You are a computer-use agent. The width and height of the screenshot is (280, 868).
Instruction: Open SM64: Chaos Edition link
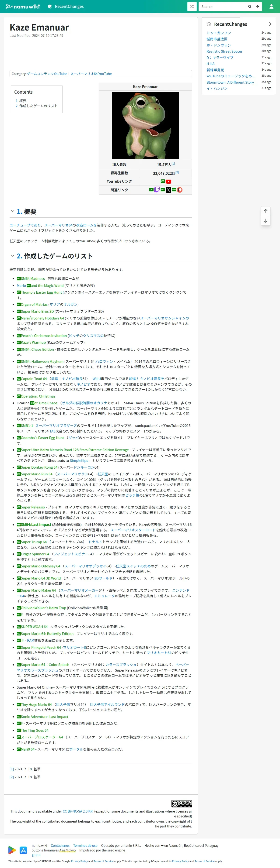pyautogui.click(x=35, y=350)
